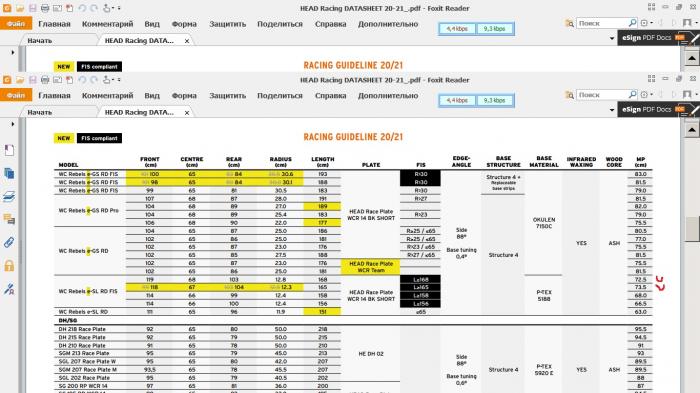The image size is (700, 393).
Task: Open the Pages thumbnails panel icon
Action: tap(9, 173)
